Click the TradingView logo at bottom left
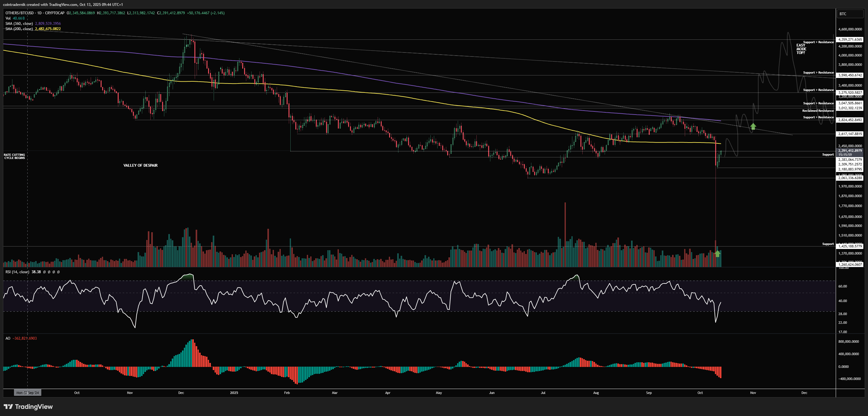Image resolution: width=868 pixels, height=416 pixels. click(28, 407)
